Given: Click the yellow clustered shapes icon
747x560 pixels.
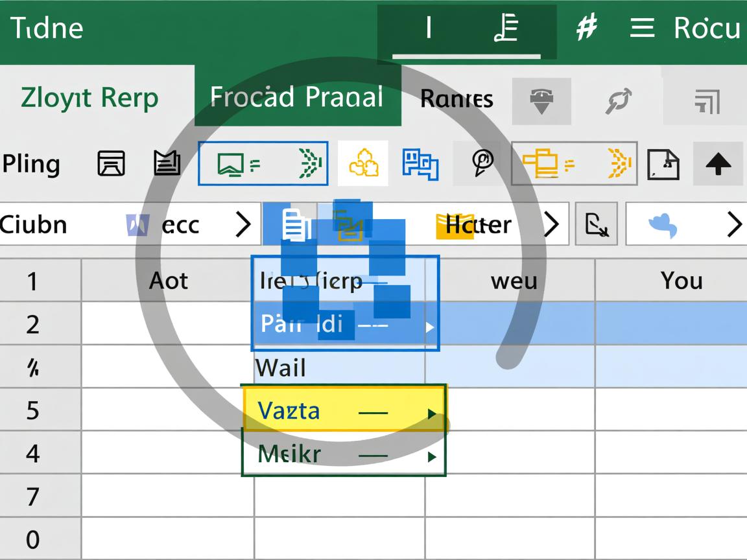Looking at the screenshot, I should coord(363,163).
